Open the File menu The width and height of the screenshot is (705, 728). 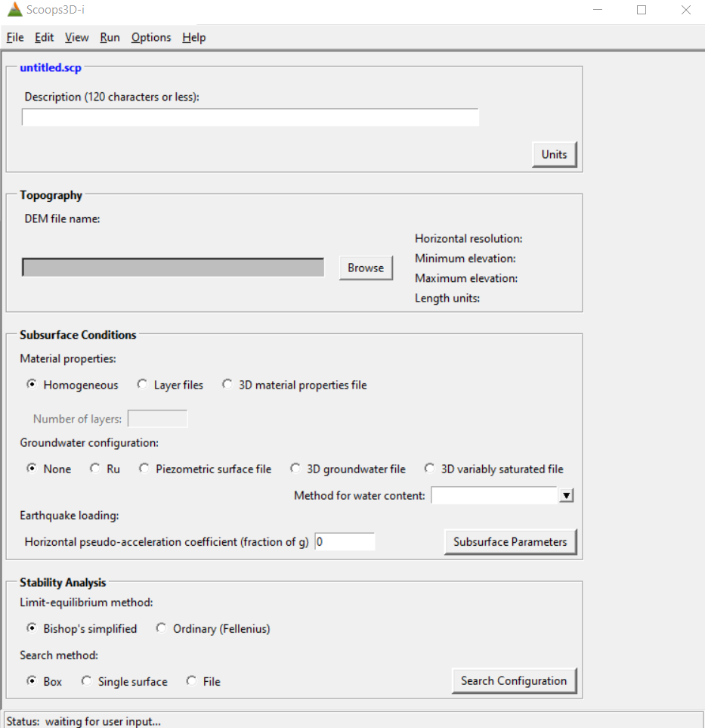15,38
